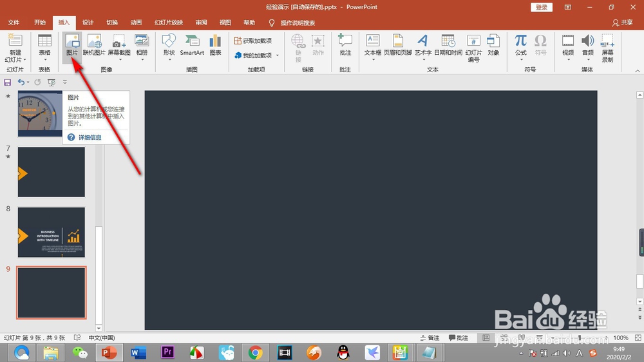The width and height of the screenshot is (644, 362).
Task: Click the volume icon in system tray
Action: tap(567, 353)
